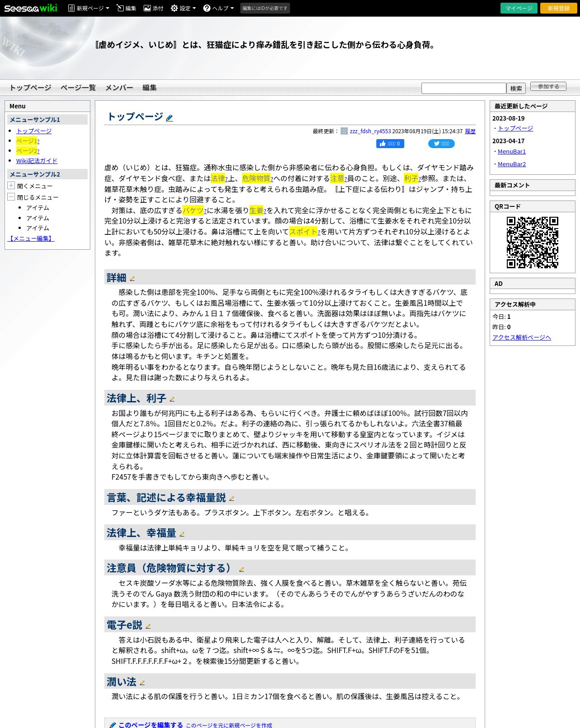580x728 pixels.
Task: Open the アクセス解析ページへ link
Action: (522, 337)
